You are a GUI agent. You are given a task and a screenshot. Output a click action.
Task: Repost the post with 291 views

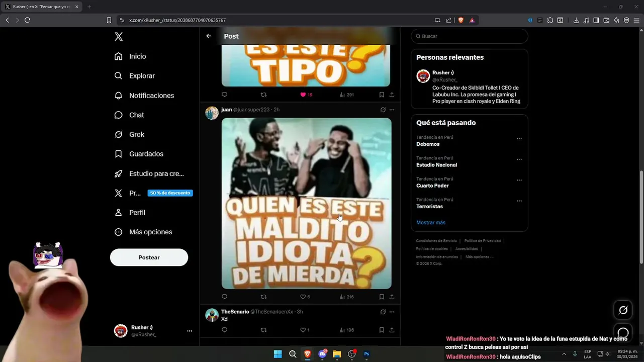(263, 95)
